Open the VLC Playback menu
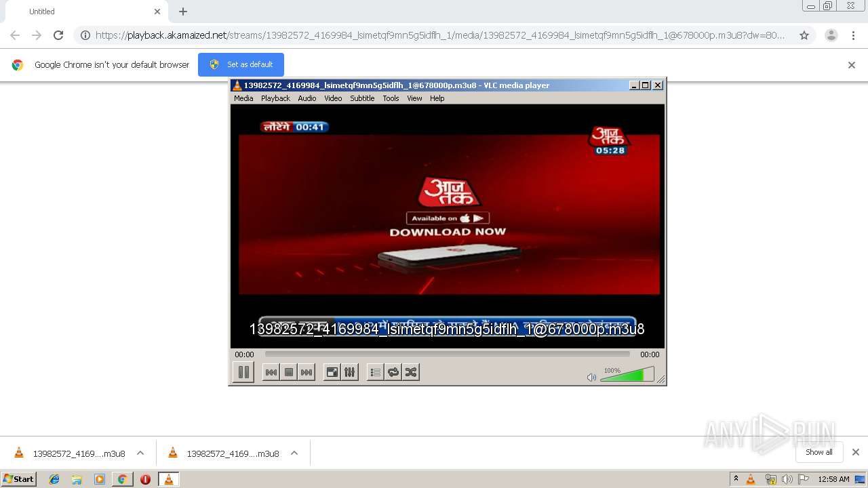 tap(275, 98)
